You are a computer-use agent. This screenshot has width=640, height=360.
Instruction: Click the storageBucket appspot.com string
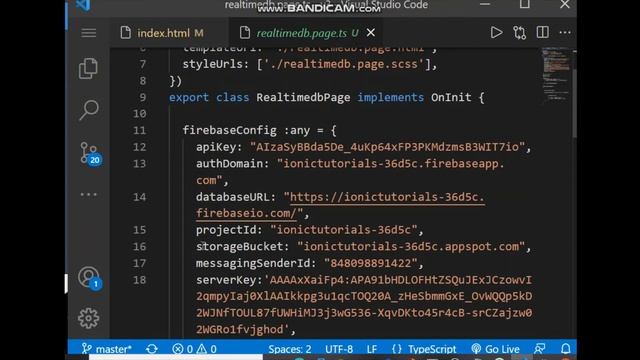coord(411,247)
